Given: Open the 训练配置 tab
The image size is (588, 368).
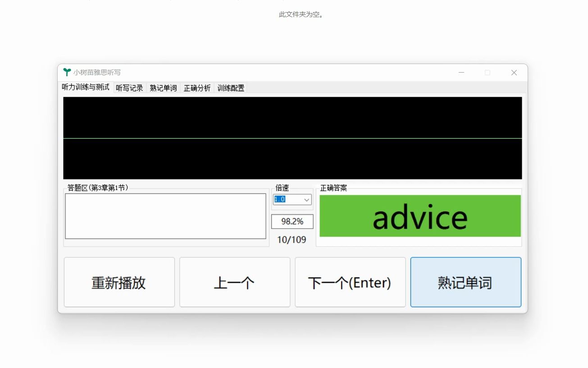Looking at the screenshot, I should 230,87.
